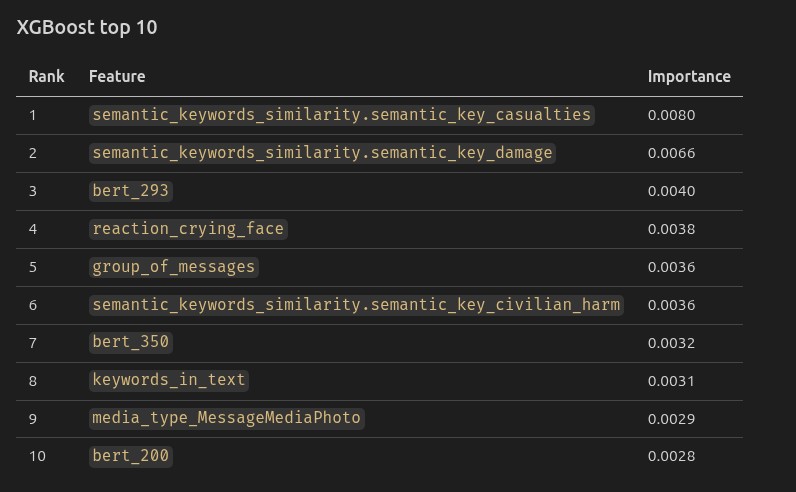Click the semantic_key_civilian_harm feature tag
Screen dimensions: 796x492
click(x=356, y=305)
